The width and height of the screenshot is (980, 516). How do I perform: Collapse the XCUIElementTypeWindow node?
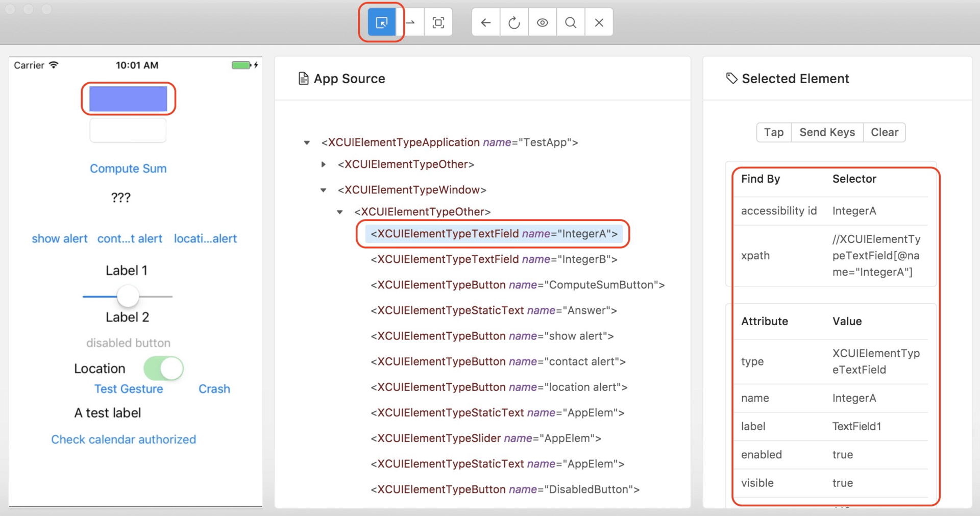324,190
